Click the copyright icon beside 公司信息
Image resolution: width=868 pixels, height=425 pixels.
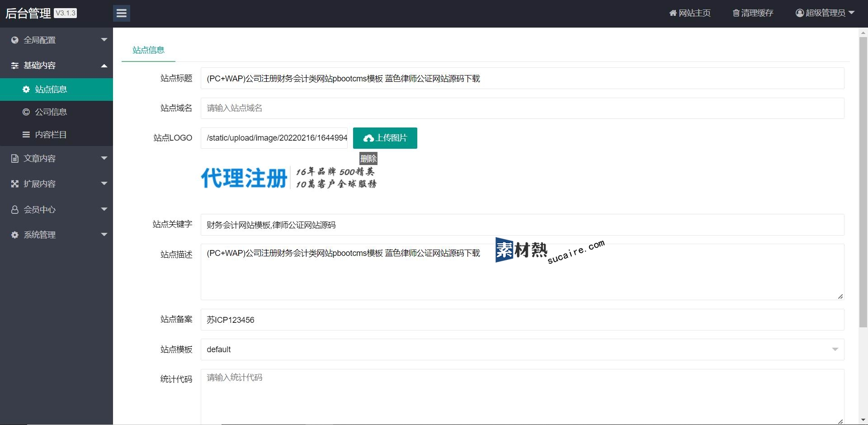[26, 112]
